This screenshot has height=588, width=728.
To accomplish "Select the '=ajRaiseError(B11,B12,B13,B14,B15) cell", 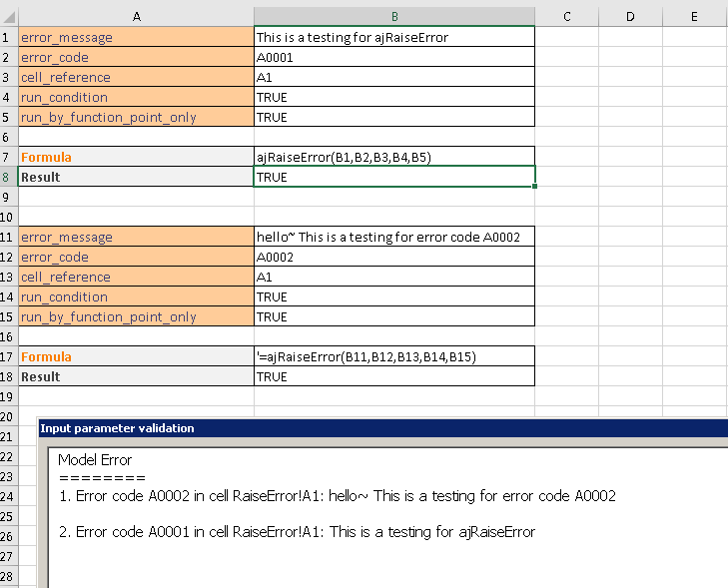I will pos(394,356).
